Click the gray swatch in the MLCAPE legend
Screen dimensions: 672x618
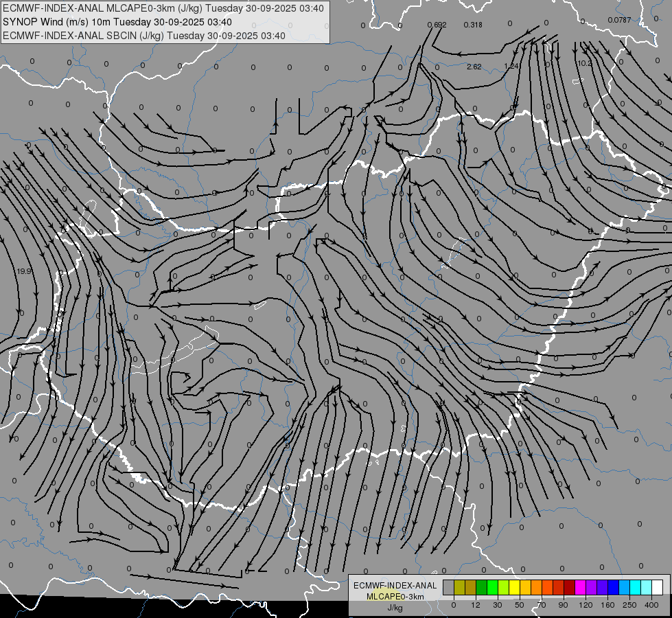(449, 587)
